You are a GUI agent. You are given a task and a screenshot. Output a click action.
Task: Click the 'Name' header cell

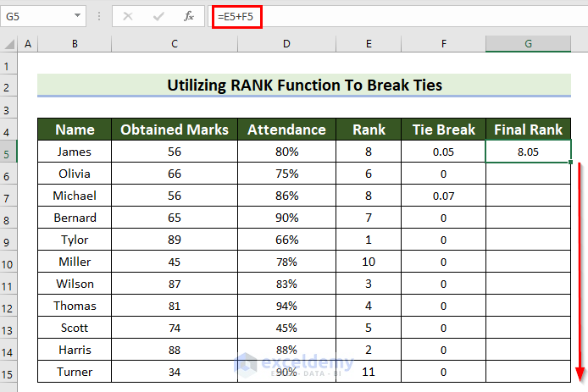pos(75,130)
